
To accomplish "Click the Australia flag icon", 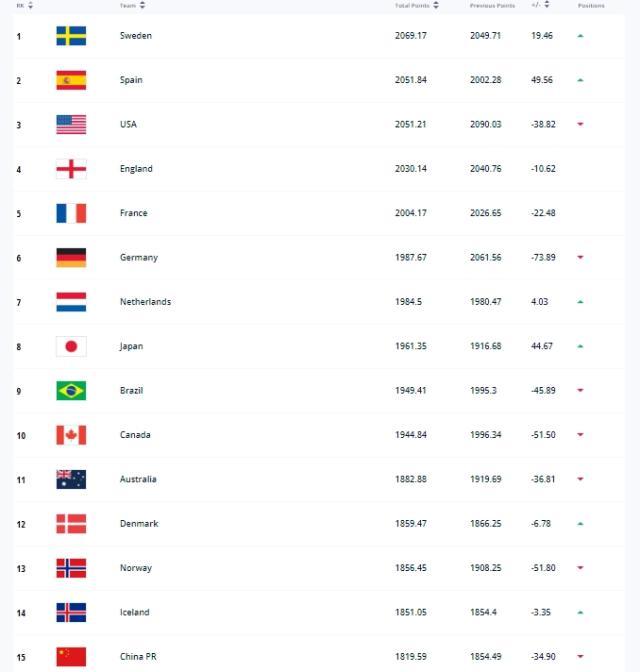I will 71,479.
